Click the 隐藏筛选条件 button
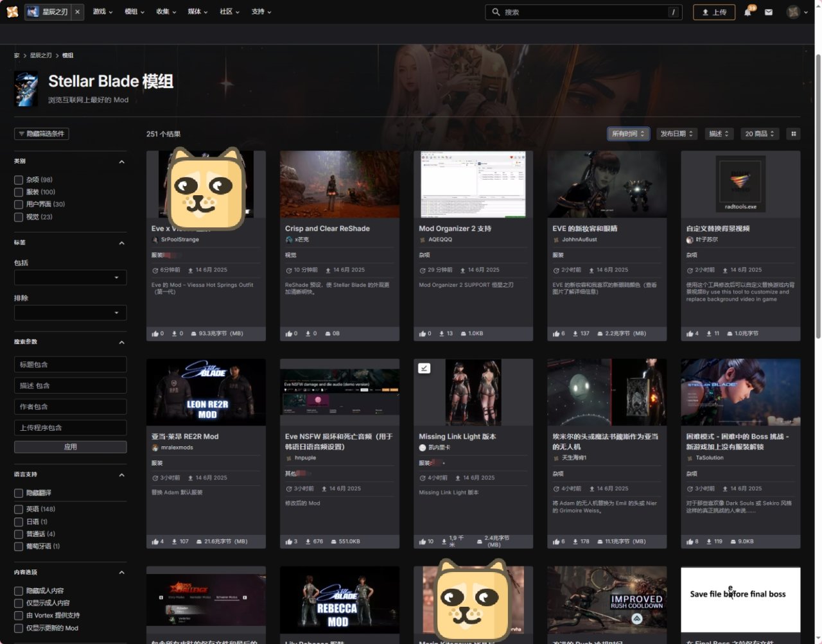This screenshot has height=644, width=822. click(42, 134)
